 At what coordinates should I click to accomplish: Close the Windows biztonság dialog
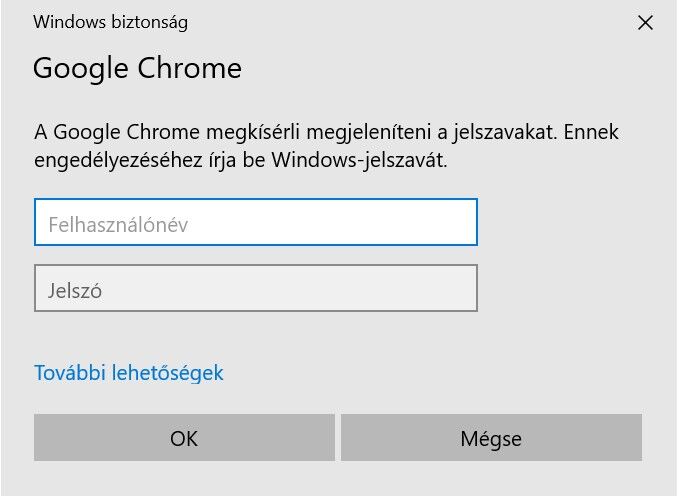[x=645, y=22]
